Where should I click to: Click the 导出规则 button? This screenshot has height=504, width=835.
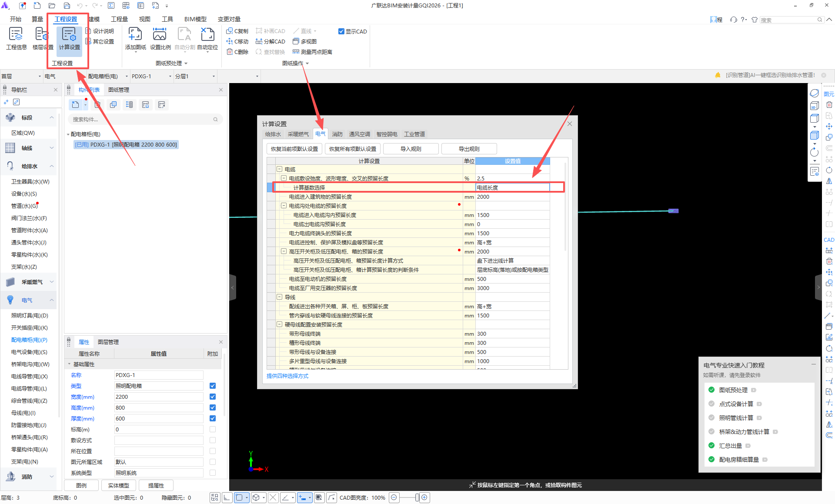point(469,149)
